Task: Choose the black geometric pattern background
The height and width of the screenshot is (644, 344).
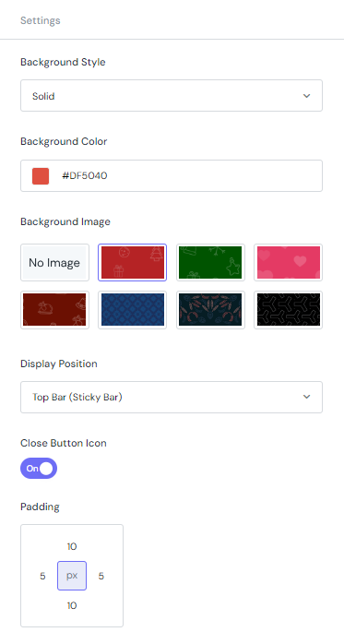Action: coord(288,310)
